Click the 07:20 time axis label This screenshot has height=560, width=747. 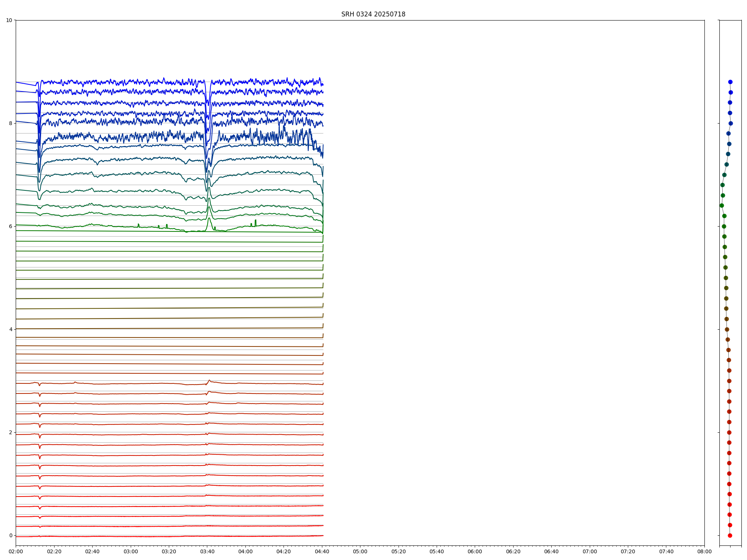[x=628, y=551]
